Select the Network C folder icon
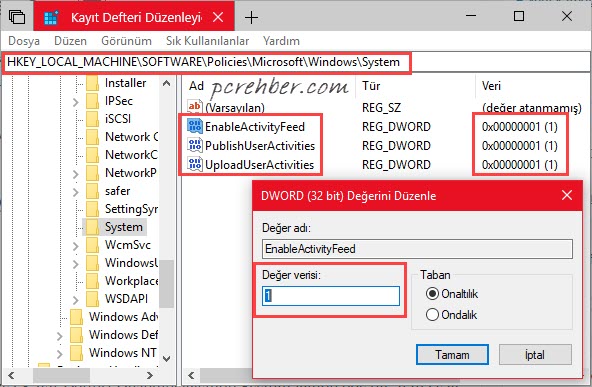 coord(92,137)
